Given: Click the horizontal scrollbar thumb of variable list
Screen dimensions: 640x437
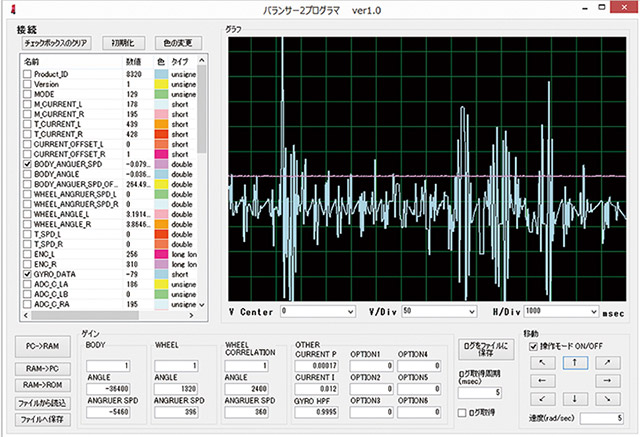Looking at the screenshot, I should point(85,315).
